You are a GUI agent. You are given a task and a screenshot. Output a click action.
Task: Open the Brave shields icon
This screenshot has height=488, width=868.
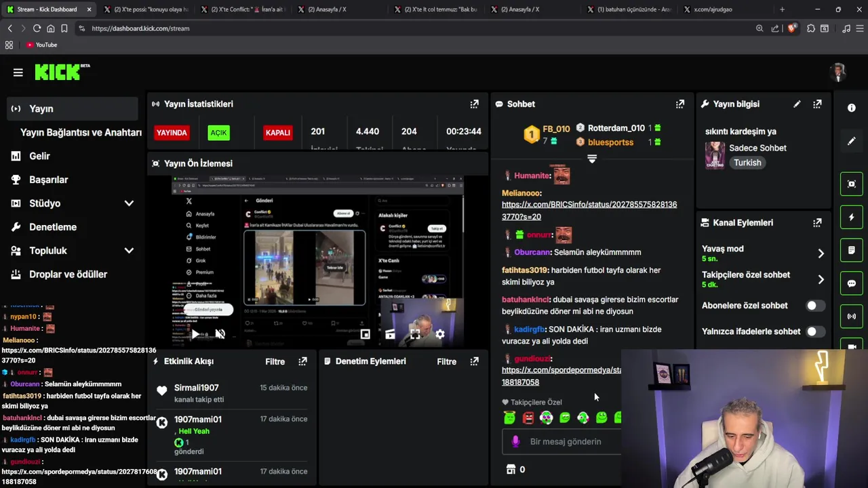pos(791,28)
